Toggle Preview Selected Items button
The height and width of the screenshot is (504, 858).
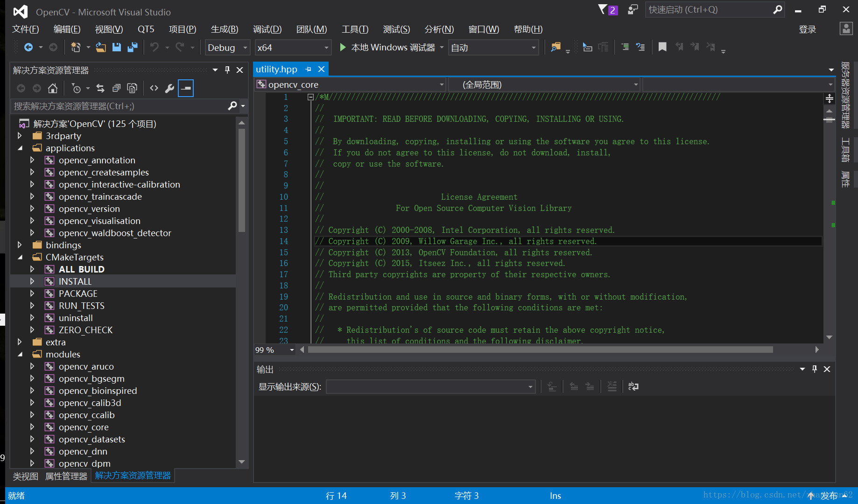tap(186, 88)
